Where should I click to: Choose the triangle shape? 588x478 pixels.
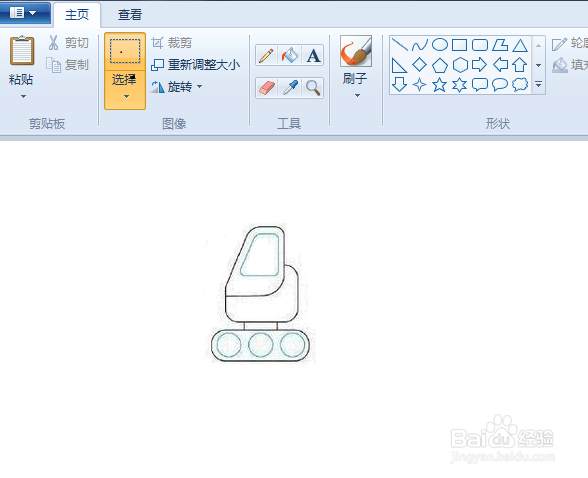pos(520,45)
